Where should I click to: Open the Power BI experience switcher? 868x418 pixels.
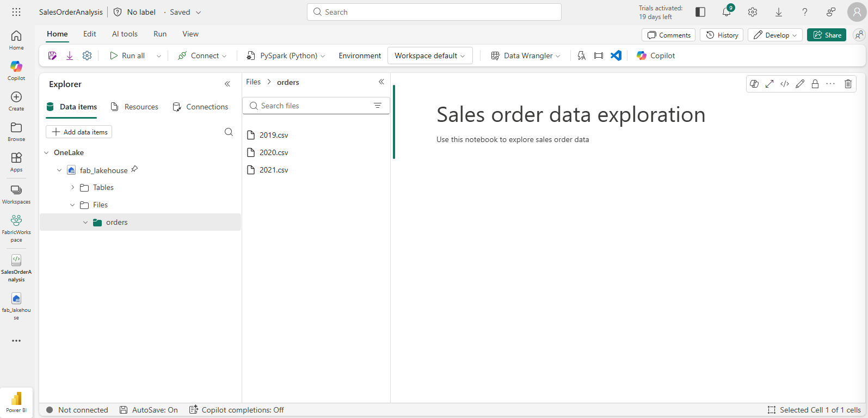click(x=16, y=402)
